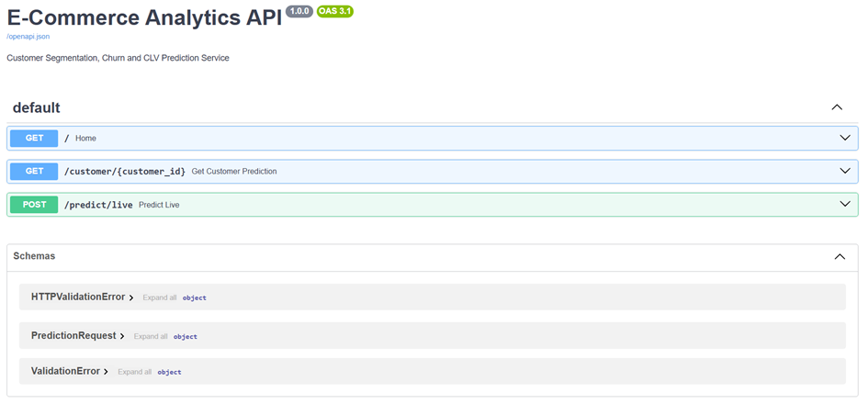Click GET badge for customer endpoint
868x404 pixels.
pos(34,172)
